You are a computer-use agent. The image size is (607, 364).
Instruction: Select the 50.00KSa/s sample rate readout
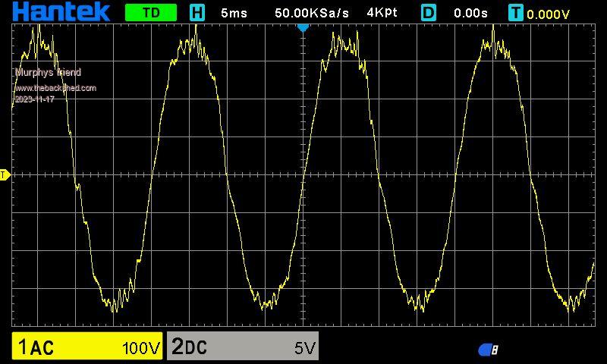pos(312,13)
